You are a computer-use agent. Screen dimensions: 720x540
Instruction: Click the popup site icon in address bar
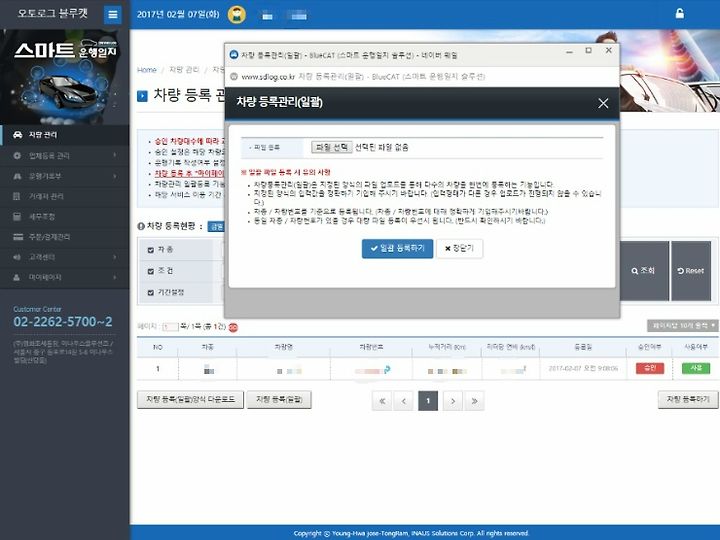234,76
